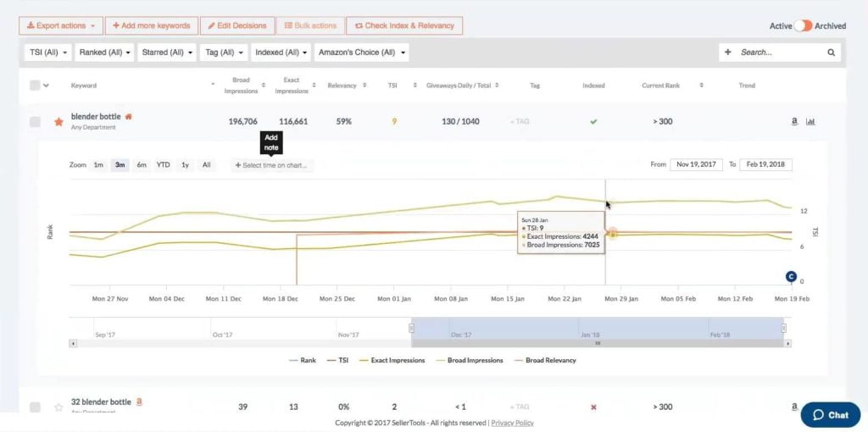Add a TAG to 32 blender bottle row
The height and width of the screenshot is (432, 868).
(520, 407)
